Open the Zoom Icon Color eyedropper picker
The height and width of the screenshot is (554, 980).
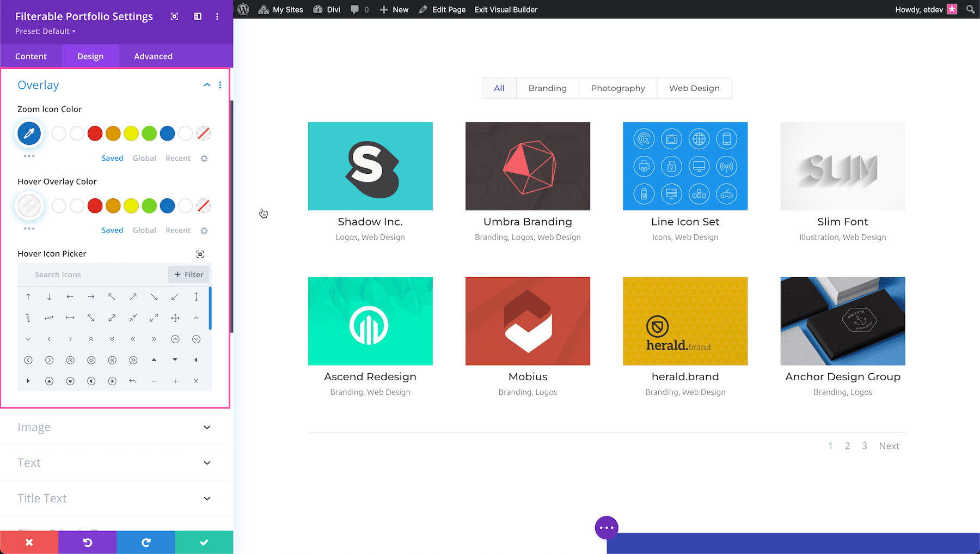29,133
